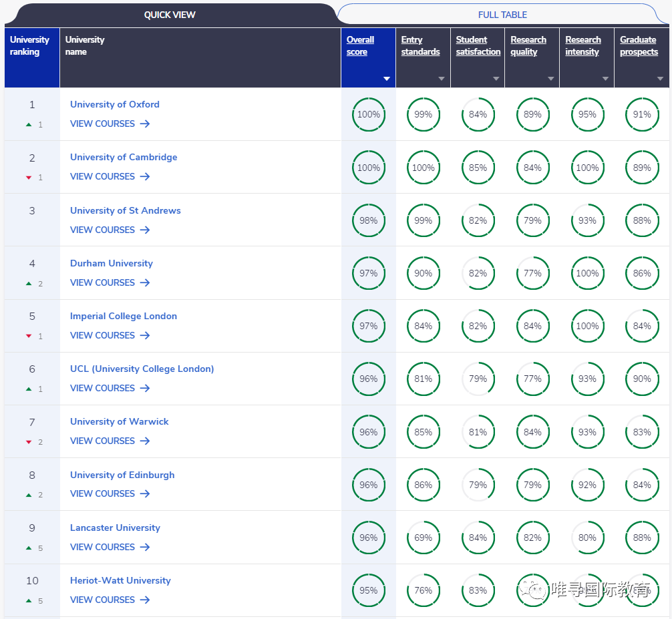672x619 pixels.
Task: Sort by Research quality header link
Action: tap(528, 45)
